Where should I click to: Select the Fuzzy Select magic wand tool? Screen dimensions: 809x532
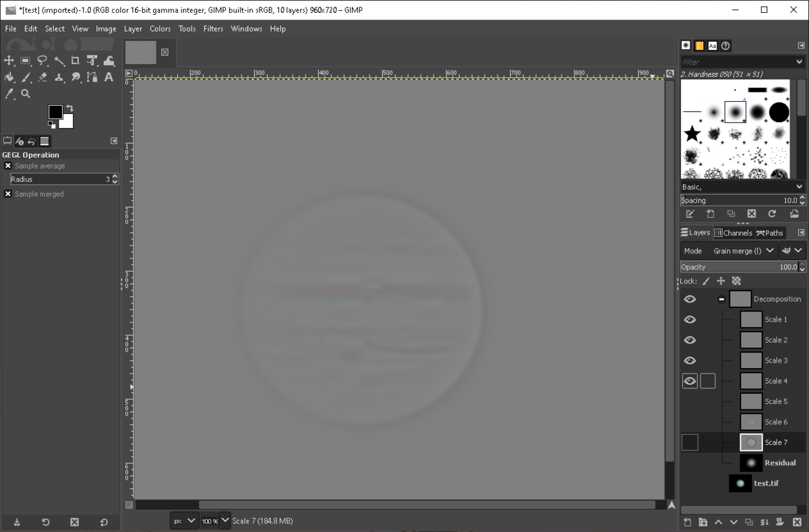[x=59, y=61]
